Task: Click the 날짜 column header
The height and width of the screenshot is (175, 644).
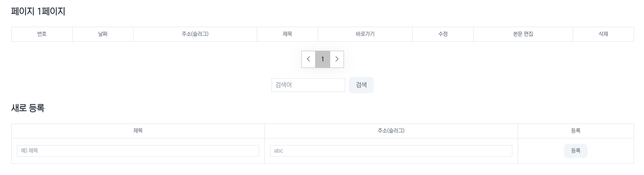Action: pos(103,34)
